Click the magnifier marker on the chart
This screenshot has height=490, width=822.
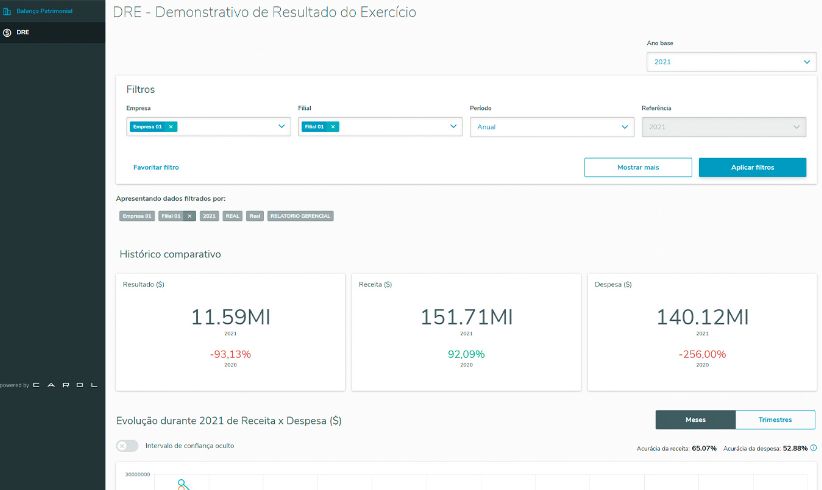pyautogui.click(x=183, y=484)
